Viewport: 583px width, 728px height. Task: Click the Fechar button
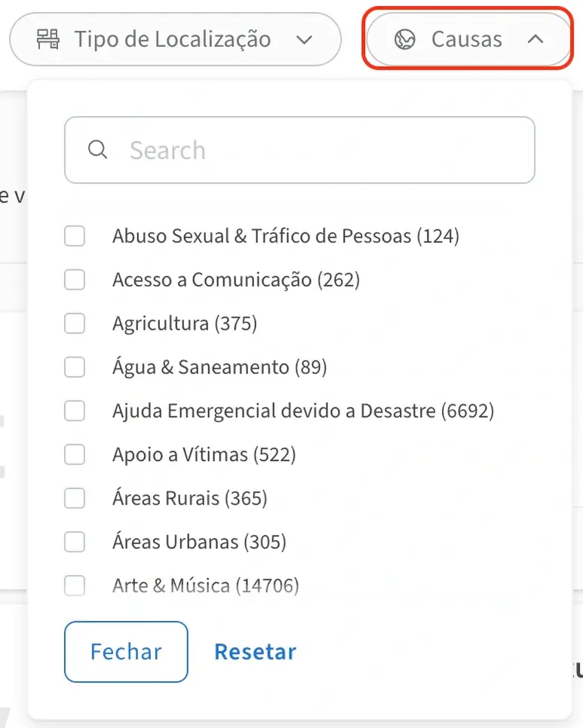pos(126,652)
